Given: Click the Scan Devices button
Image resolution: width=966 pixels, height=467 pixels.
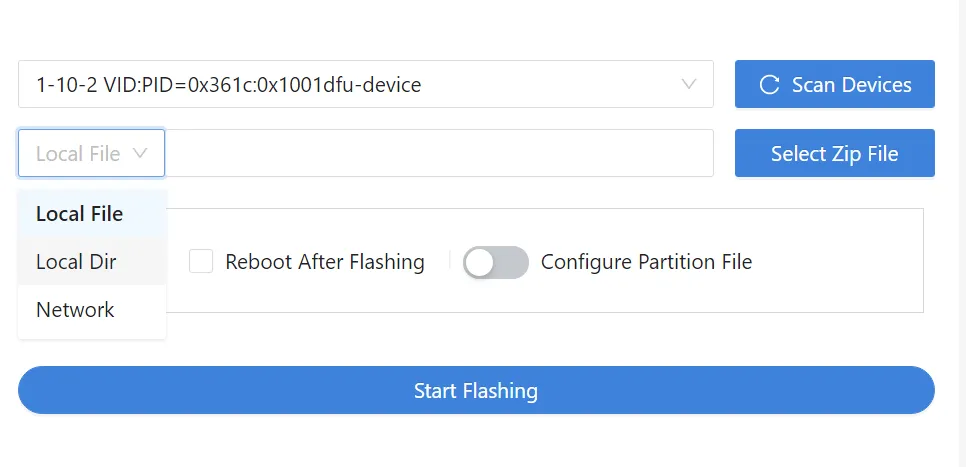Looking at the screenshot, I should point(835,84).
